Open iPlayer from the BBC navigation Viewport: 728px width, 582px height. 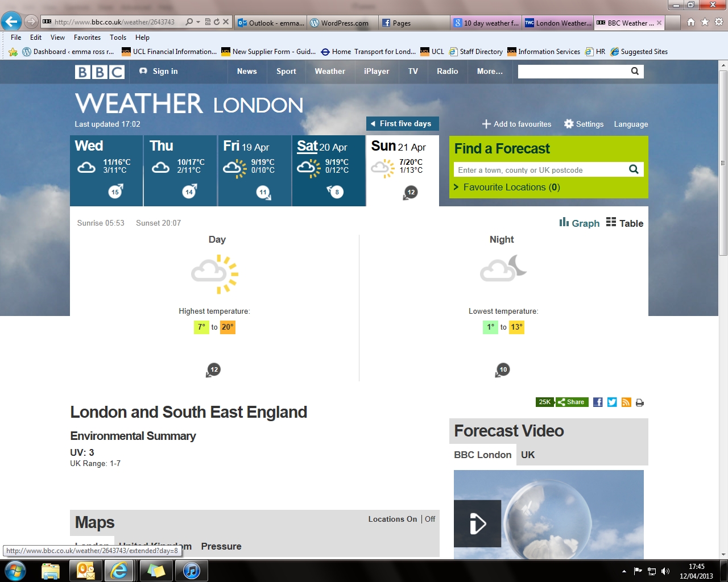click(377, 72)
